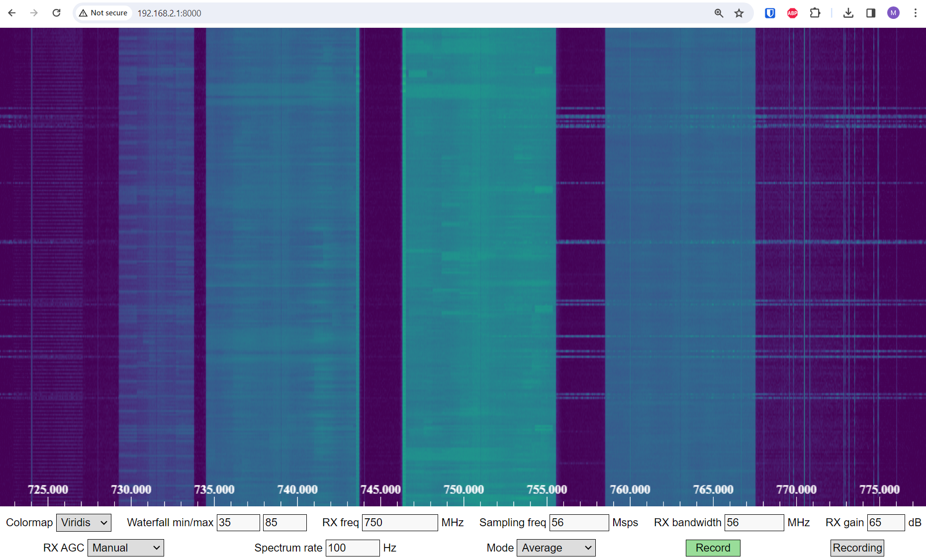Bookmark this page with the star
This screenshot has height=560, width=926.
pos(739,13)
